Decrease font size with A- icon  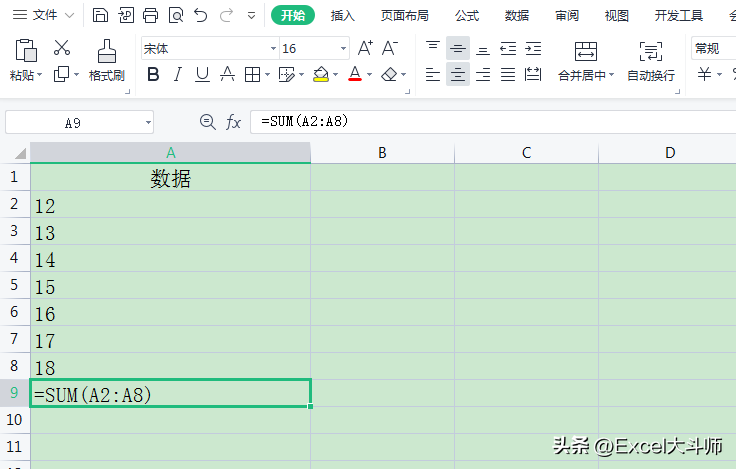pyautogui.click(x=390, y=48)
